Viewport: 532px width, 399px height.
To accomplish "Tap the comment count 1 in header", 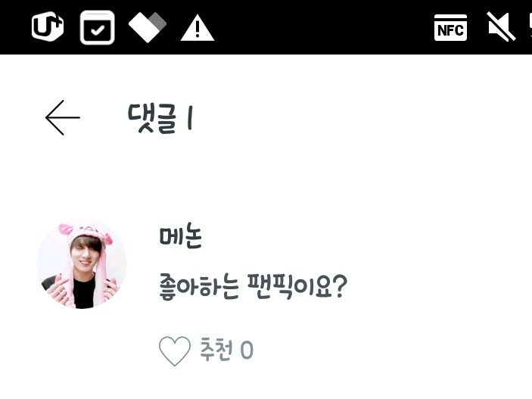I will (x=190, y=118).
